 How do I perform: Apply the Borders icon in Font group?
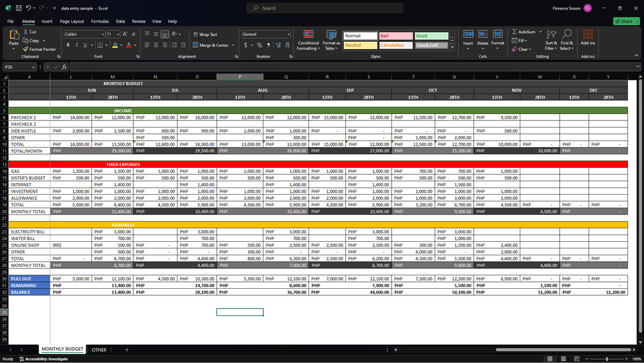point(100,44)
